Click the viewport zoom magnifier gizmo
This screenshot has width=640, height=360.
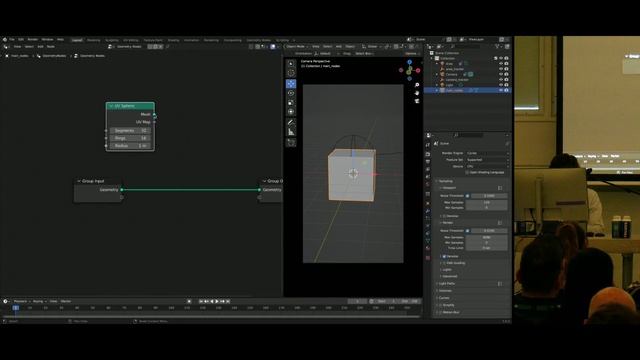[x=417, y=85]
